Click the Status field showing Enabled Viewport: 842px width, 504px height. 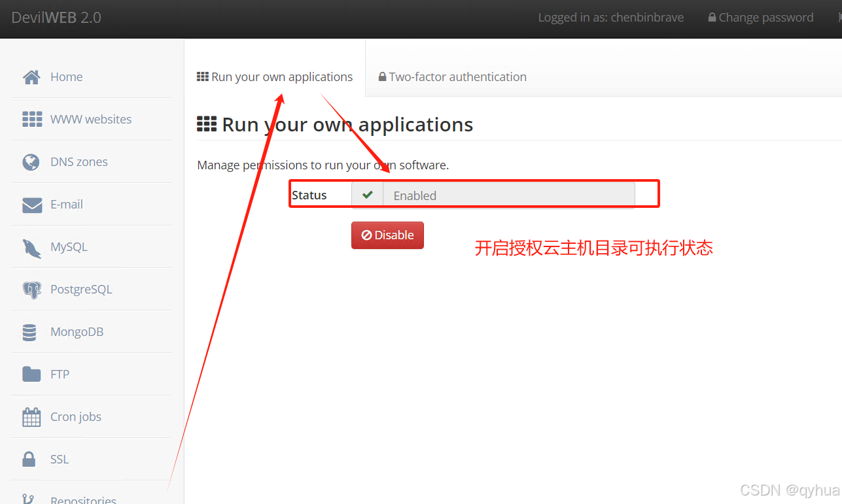click(x=508, y=195)
